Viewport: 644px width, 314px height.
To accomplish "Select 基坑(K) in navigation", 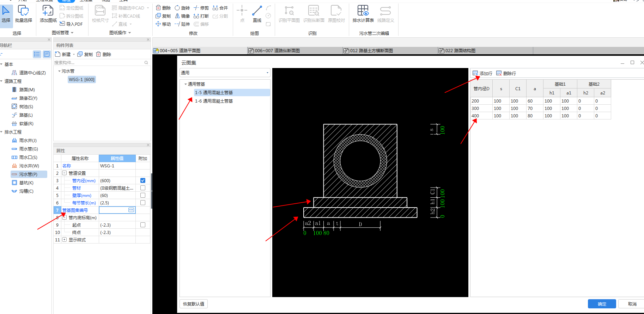I will [x=26, y=183].
